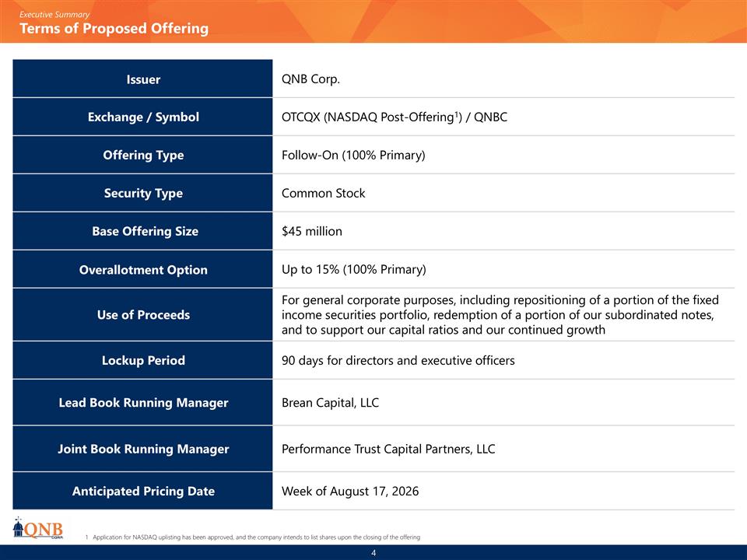Select the 'Offering Type' label cell
The height and width of the screenshot is (560, 747).
[142, 155]
